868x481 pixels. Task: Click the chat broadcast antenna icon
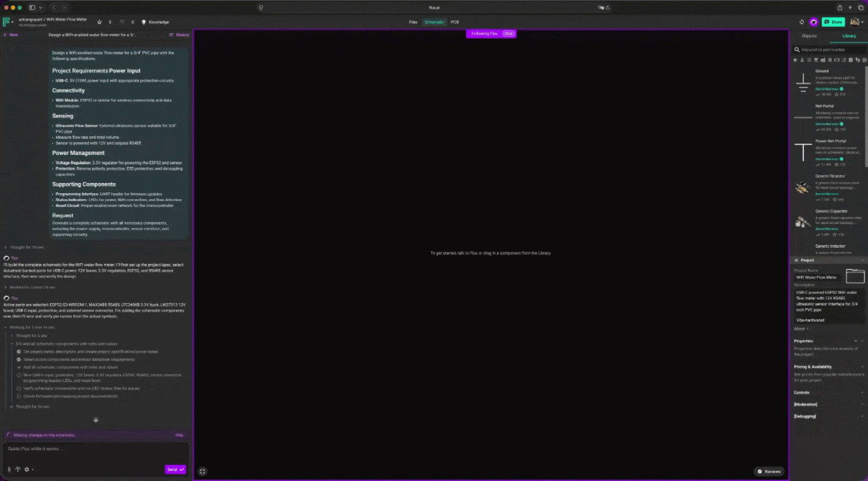click(18, 470)
